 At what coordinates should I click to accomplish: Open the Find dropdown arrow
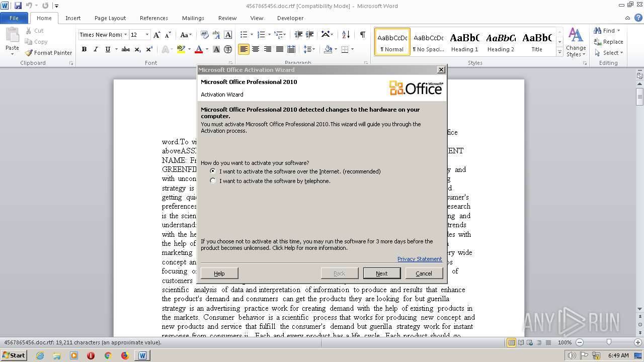pos(619,31)
